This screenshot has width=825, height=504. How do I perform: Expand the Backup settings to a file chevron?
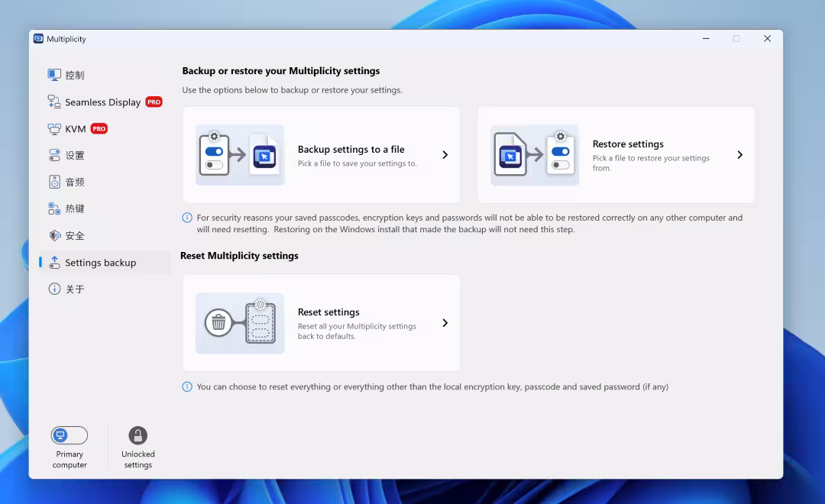445,155
